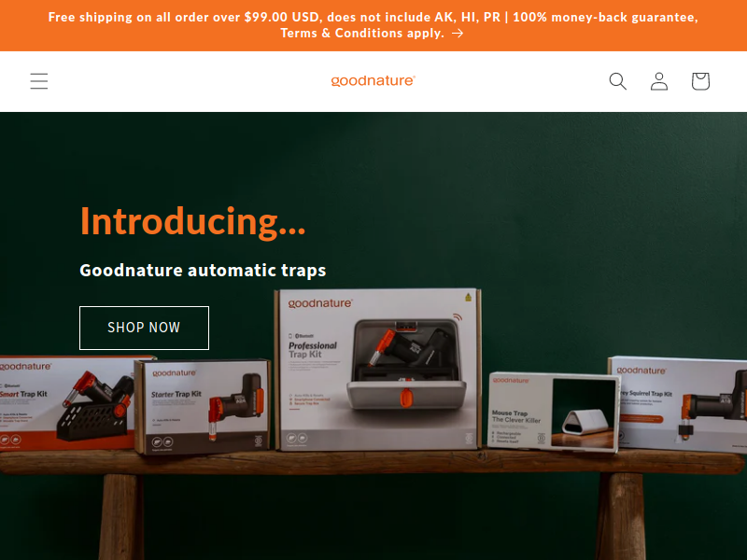Click the Introducing... headline
The height and width of the screenshot is (560, 747).
pos(193,221)
